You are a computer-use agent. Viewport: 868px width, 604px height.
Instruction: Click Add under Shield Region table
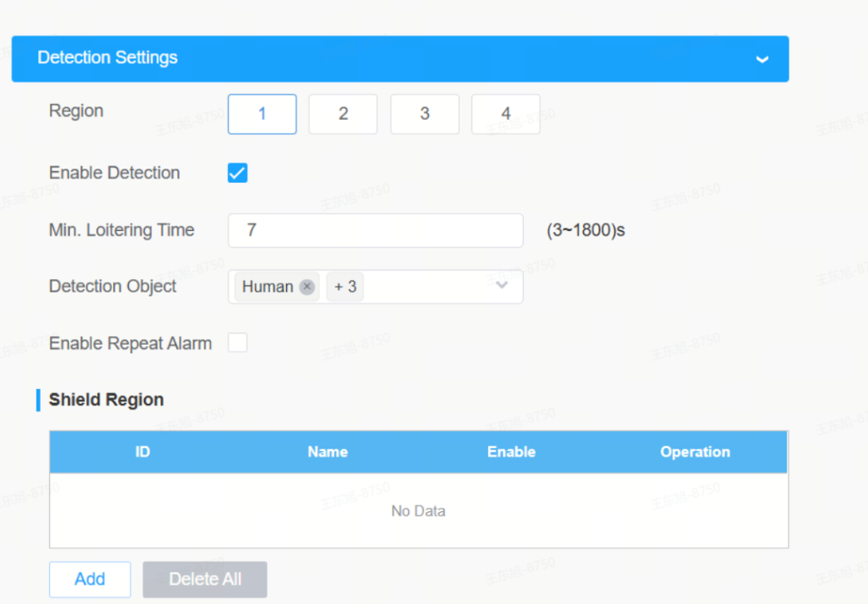[x=90, y=579]
